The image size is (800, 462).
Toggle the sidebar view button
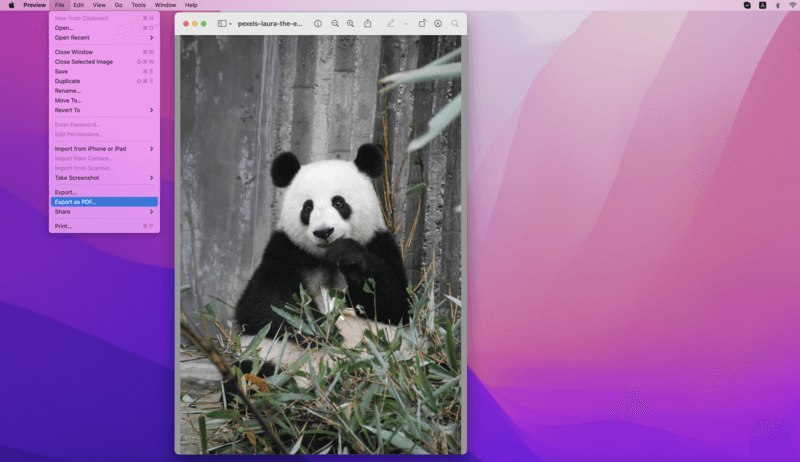pyautogui.click(x=222, y=23)
